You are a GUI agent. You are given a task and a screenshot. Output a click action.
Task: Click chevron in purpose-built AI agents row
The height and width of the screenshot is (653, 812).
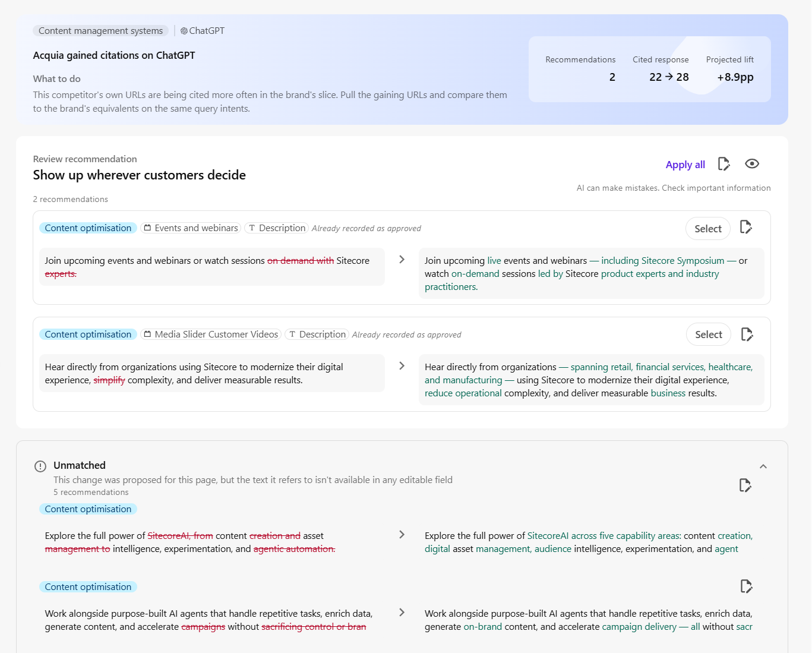pos(402,613)
